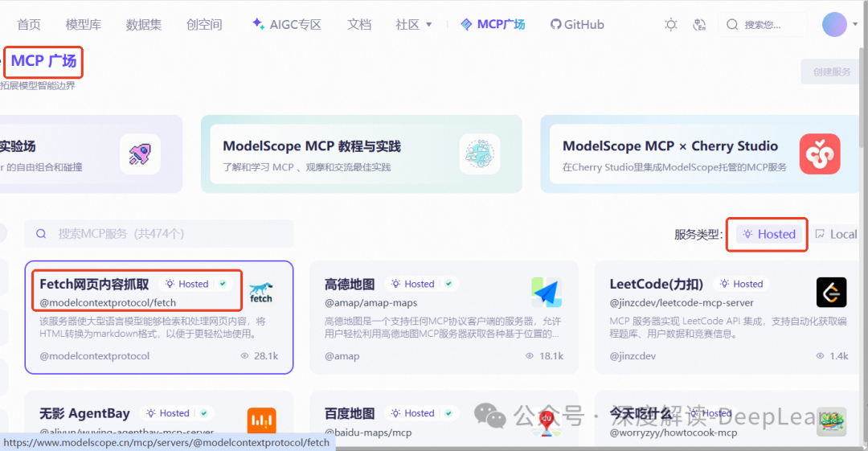Image resolution: width=868 pixels, height=451 pixels.
Task: Click @worryzyy/howtocook-mcp path text
Action: click(674, 433)
